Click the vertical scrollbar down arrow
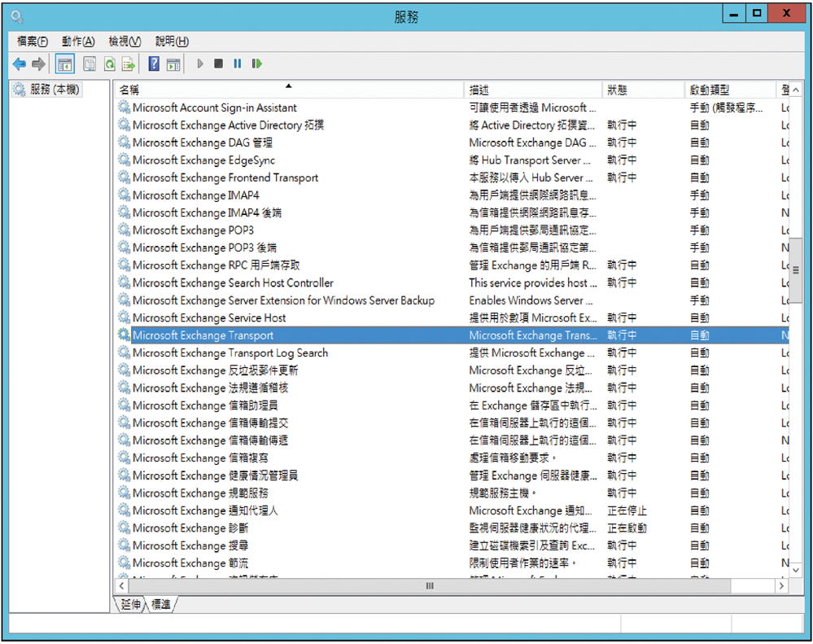This screenshot has height=644, width=813. [x=795, y=570]
